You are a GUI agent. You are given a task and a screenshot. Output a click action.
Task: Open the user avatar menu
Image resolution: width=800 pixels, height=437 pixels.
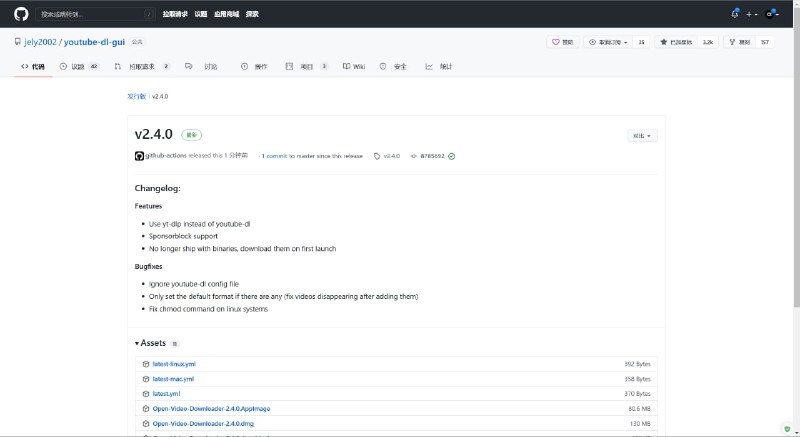[x=773, y=14]
